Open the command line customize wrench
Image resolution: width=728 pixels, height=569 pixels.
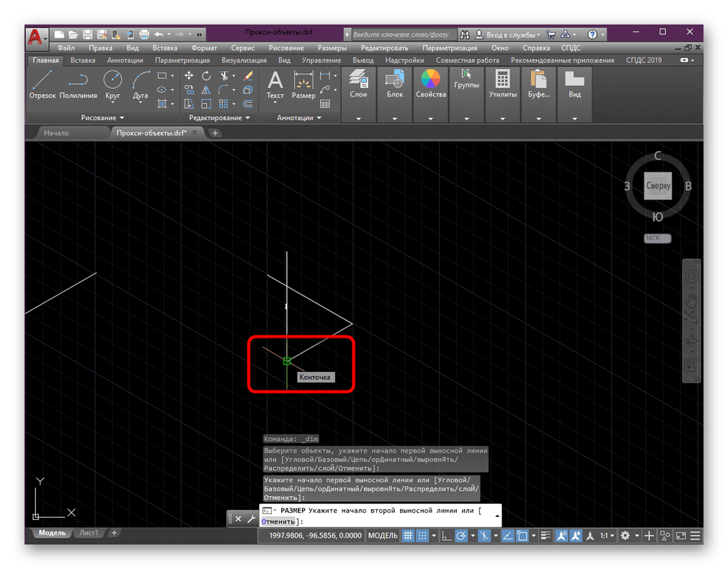coord(251,519)
